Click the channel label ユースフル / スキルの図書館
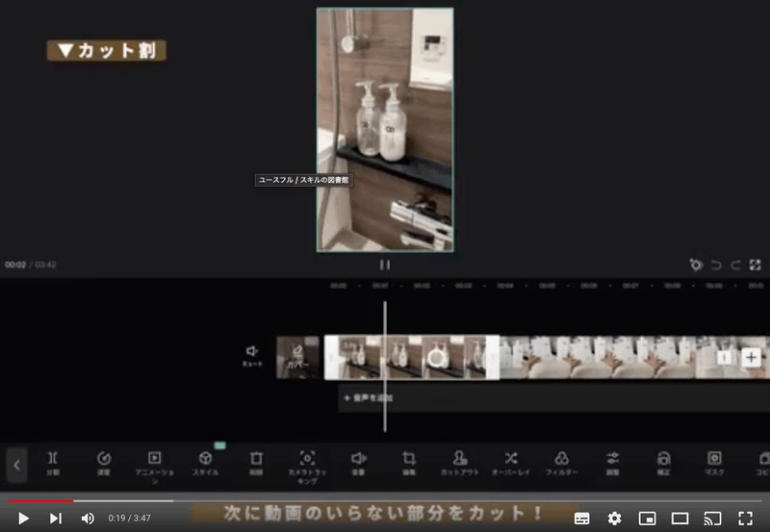Viewport: 770px width, 532px height. pos(303,180)
